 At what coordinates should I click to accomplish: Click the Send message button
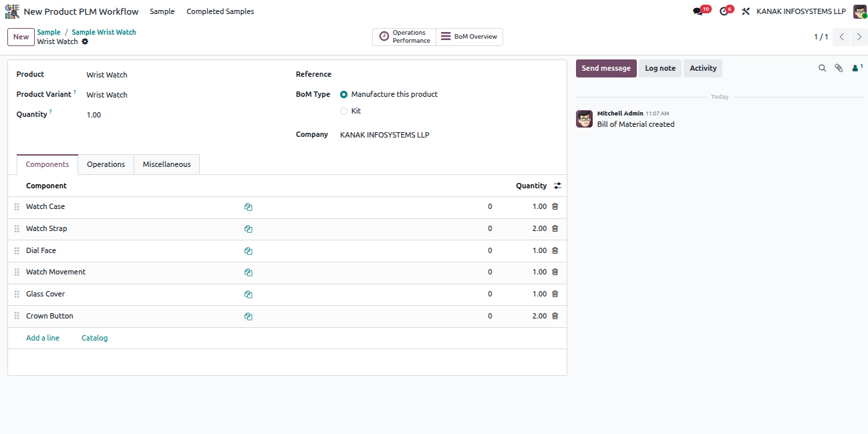tap(606, 68)
